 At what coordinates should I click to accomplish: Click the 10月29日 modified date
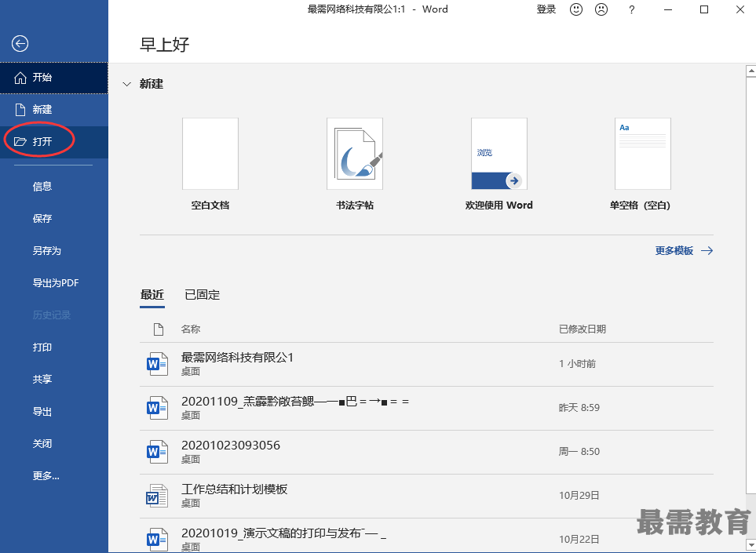click(579, 496)
